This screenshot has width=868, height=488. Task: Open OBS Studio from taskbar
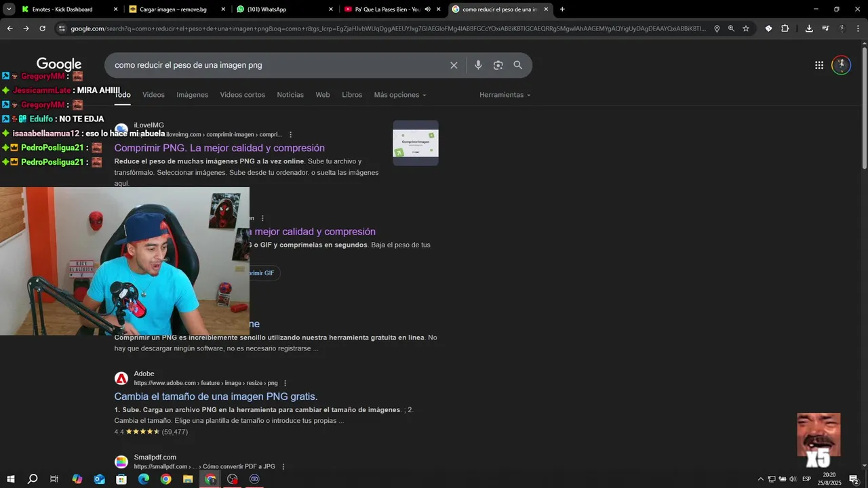click(x=233, y=479)
